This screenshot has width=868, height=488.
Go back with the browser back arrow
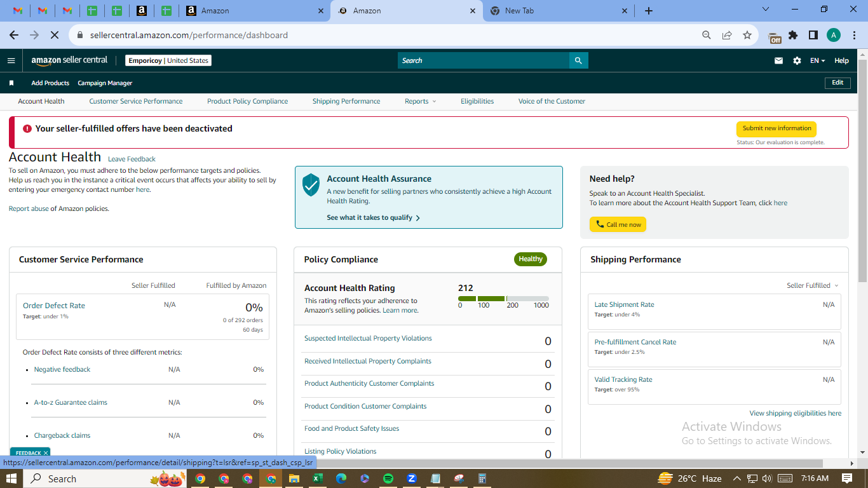[14, 35]
